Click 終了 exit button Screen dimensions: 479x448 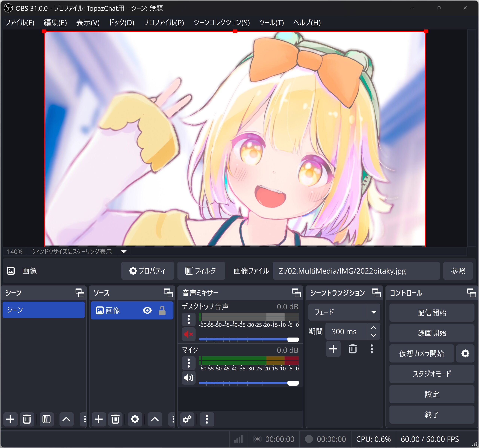click(x=432, y=415)
